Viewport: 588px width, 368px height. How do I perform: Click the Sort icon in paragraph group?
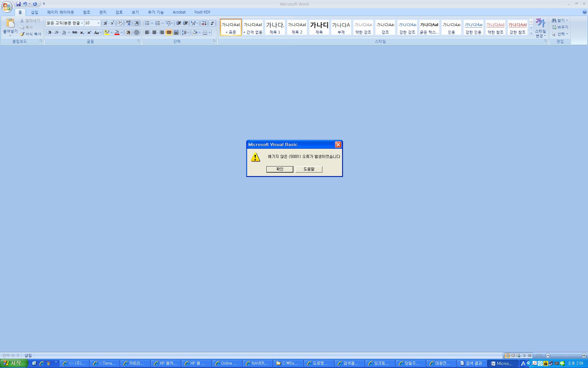coord(204,23)
